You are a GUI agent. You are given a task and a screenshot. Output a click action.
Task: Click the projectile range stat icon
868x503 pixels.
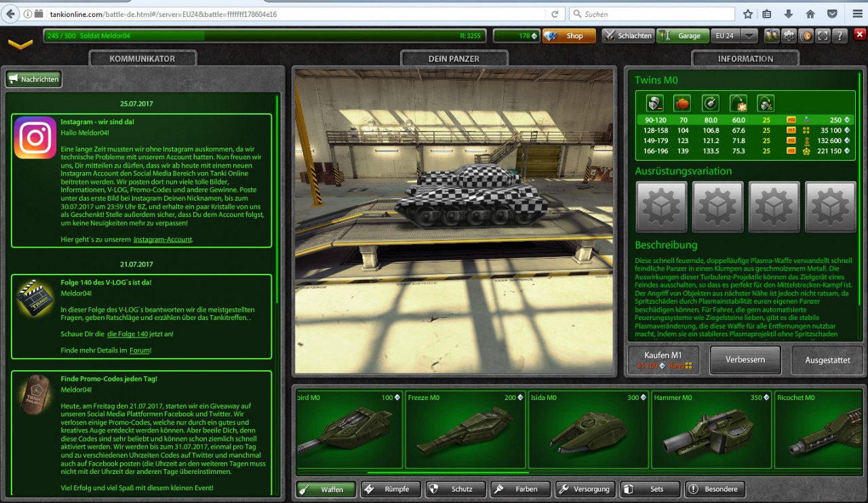pos(738,103)
